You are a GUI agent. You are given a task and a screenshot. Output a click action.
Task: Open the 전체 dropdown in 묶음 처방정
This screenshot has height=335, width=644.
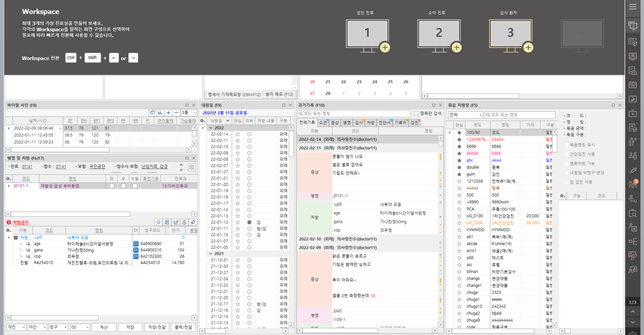tap(465, 114)
